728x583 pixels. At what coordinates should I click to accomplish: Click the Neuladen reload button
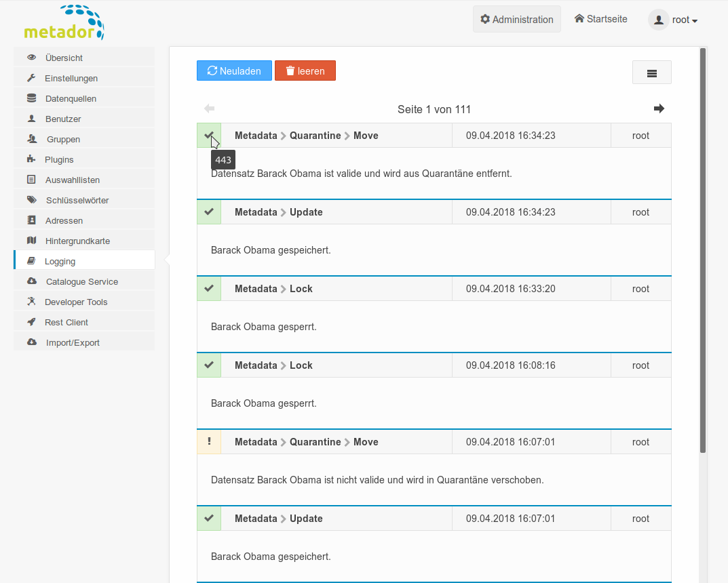coord(234,71)
